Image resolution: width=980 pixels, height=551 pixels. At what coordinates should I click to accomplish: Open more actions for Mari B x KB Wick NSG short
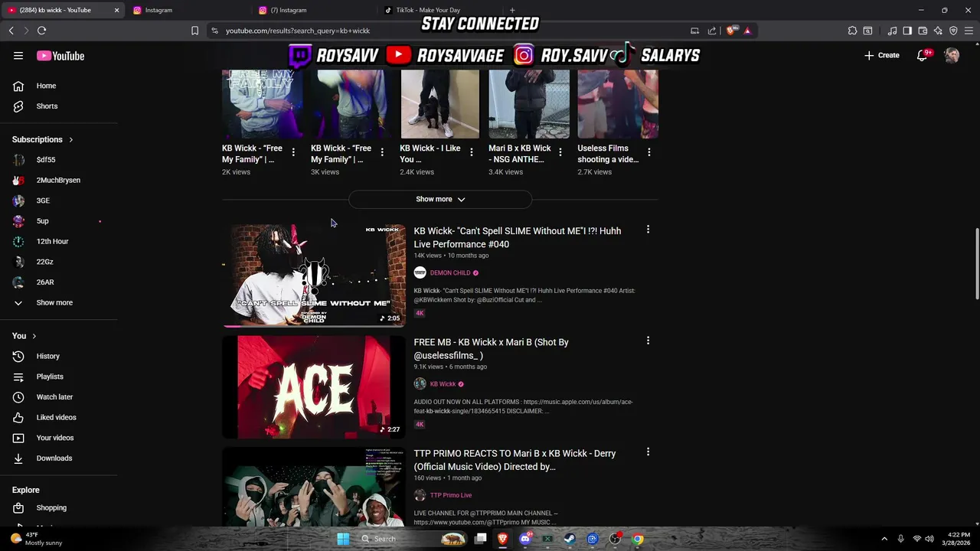[560, 152]
